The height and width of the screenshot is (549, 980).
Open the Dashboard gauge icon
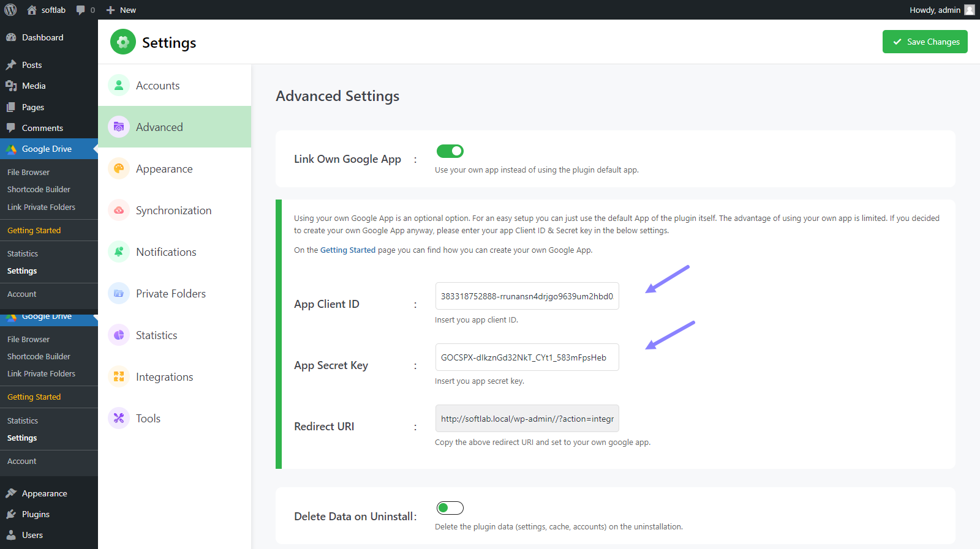point(11,37)
